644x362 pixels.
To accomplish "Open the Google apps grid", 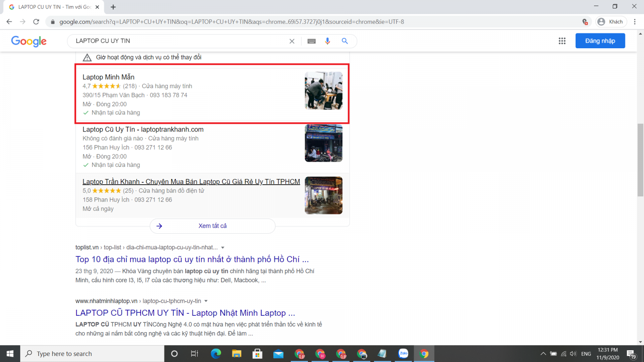I will (x=562, y=41).
